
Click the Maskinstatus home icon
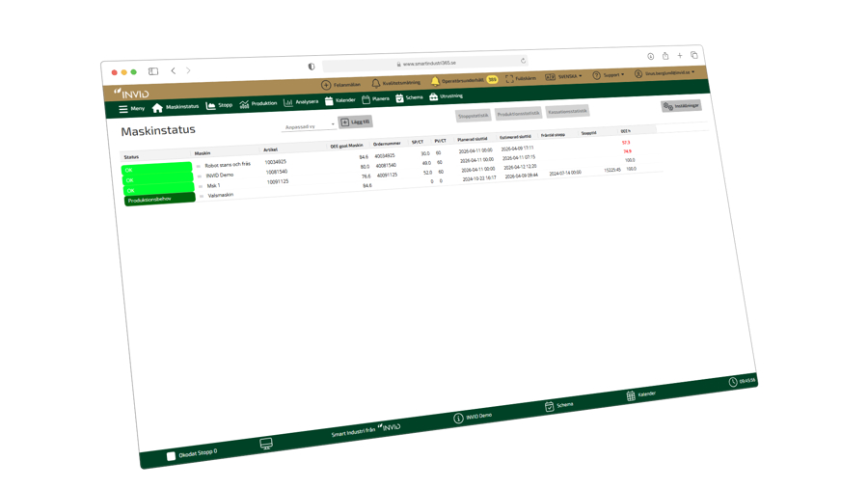158,108
